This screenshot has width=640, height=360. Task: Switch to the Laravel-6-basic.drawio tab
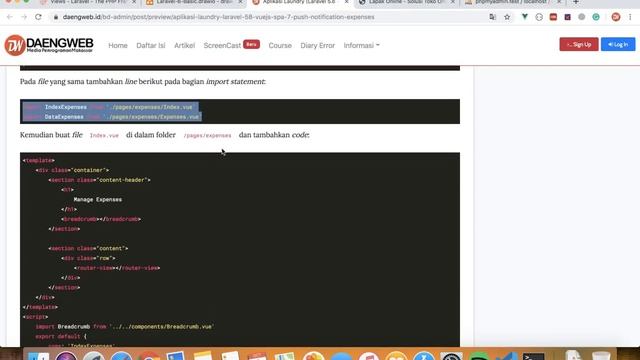point(194,2)
